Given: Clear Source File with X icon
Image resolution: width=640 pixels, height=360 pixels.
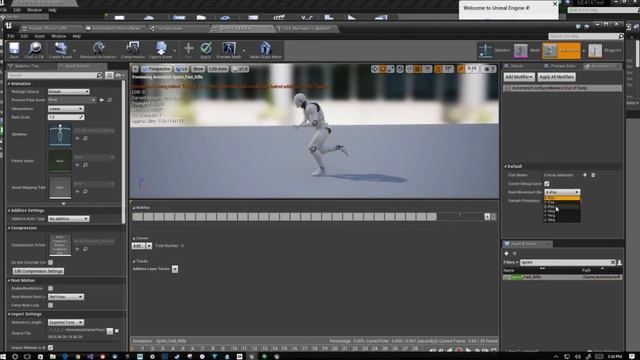Looking at the screenshot, I should tap(117, 331).
